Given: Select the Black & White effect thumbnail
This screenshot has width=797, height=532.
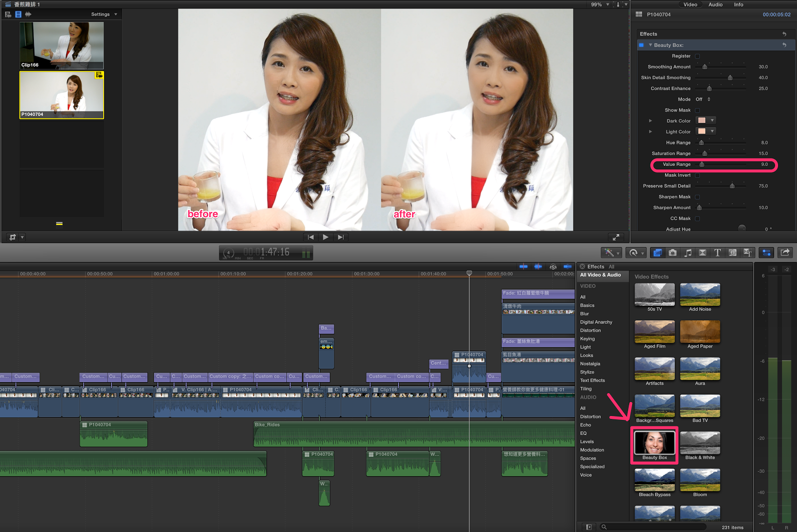Looking at the screenshot, I should 700,442.
